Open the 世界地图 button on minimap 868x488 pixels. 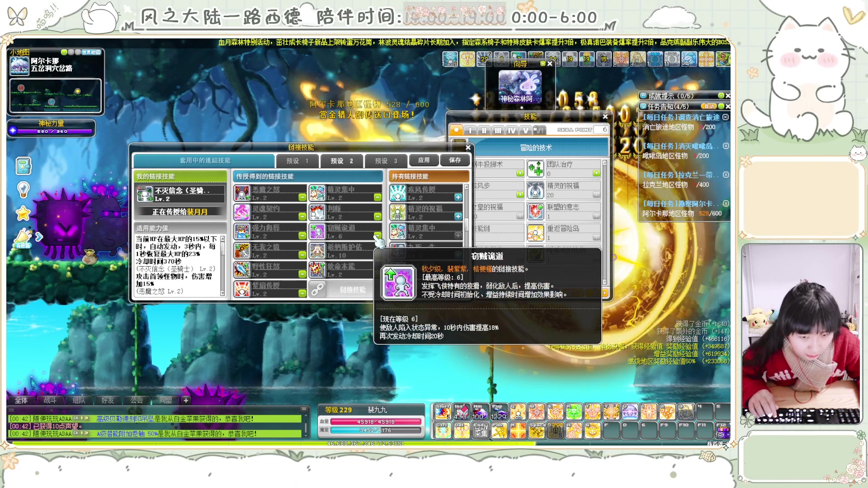point(92,52)
